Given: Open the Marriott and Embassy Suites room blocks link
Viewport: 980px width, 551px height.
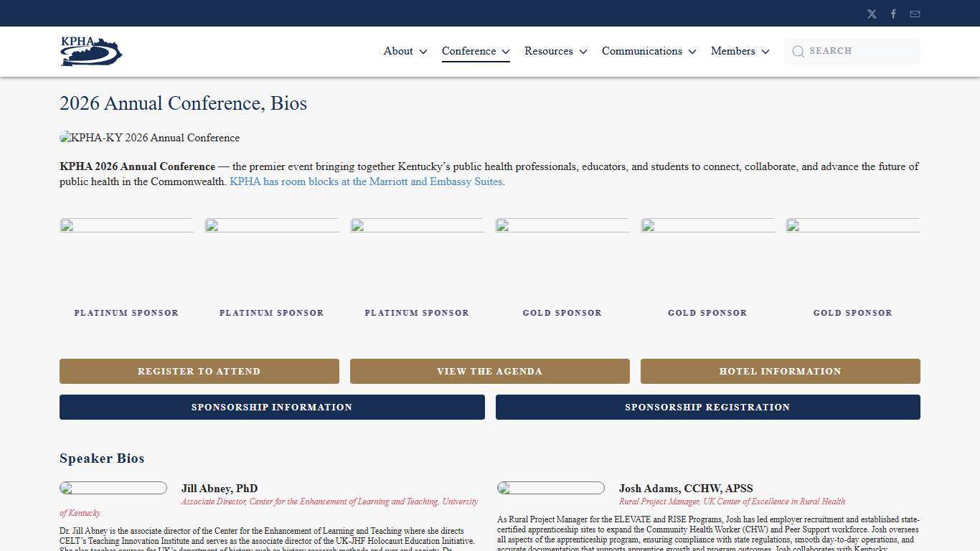Looking at the screenshot, I should [x=365, y=182].
